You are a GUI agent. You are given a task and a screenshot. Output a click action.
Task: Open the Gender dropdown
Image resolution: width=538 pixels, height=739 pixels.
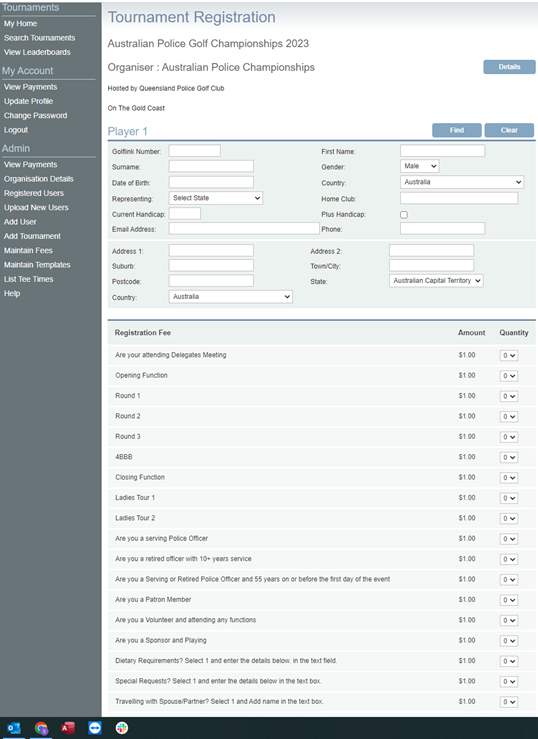(420, 166)
